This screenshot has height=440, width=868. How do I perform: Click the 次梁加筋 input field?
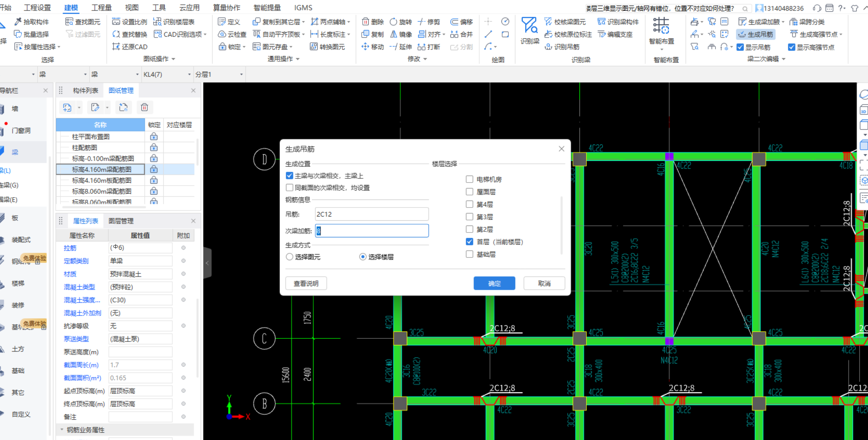(x=372, y=231)
